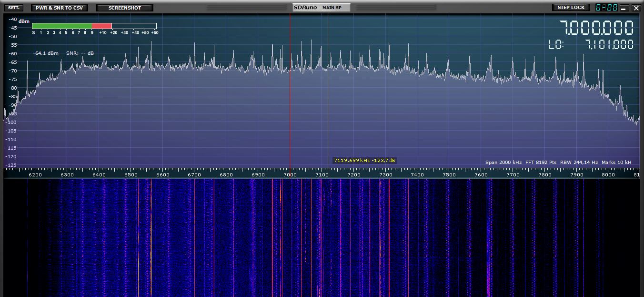Take a capture with the SCREENSHOT button
Image resolution: width=644 pixels, height=297 pixels.
tap(125, 8)
